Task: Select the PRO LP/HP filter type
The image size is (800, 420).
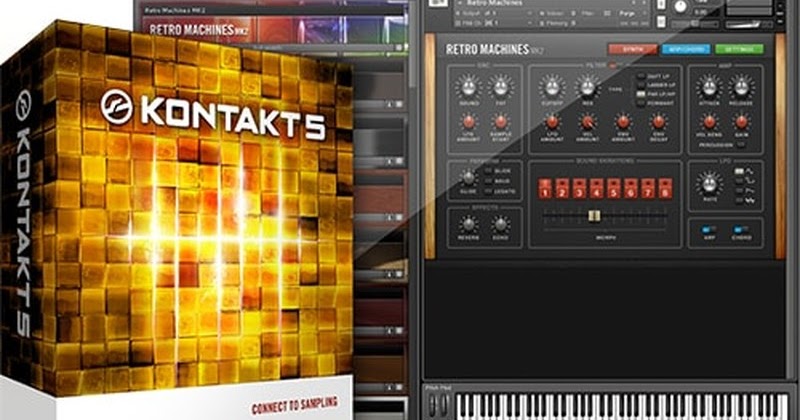Action: pyautogui.click(x=641, y=94)
